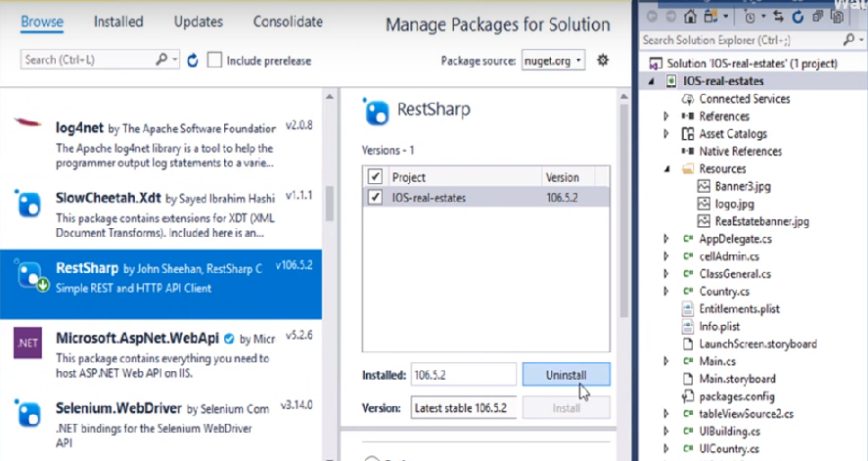Click the log4net package icon
Viewport: 868px width, 461px height.
tap(27, 123)
